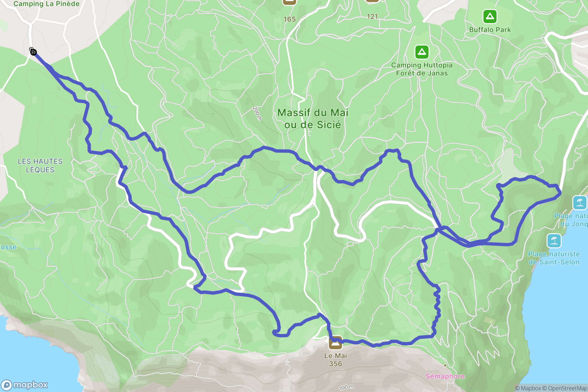Click the Plage naturiste de Saint-Selon beach icon

pyautogui.click(x=554, y=241)
